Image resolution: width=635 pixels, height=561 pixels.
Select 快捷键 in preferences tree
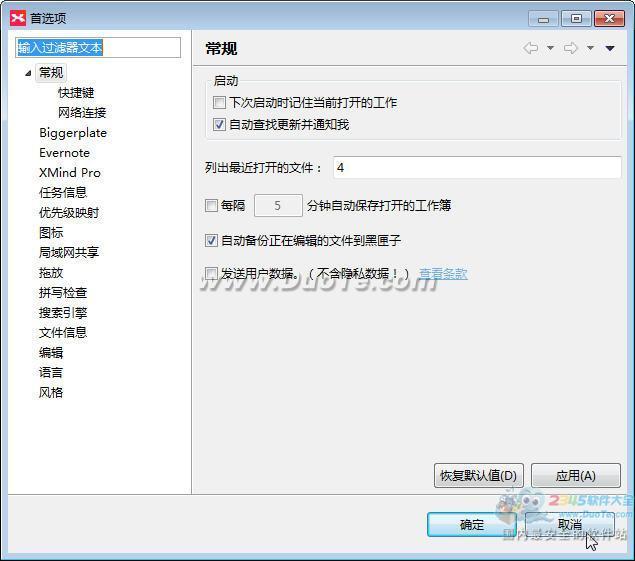click(x=76, y=93)
